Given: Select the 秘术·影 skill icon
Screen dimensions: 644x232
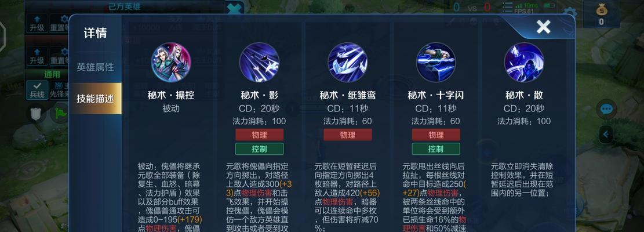Looking at the screenshot, I should (x=259, y=63).
